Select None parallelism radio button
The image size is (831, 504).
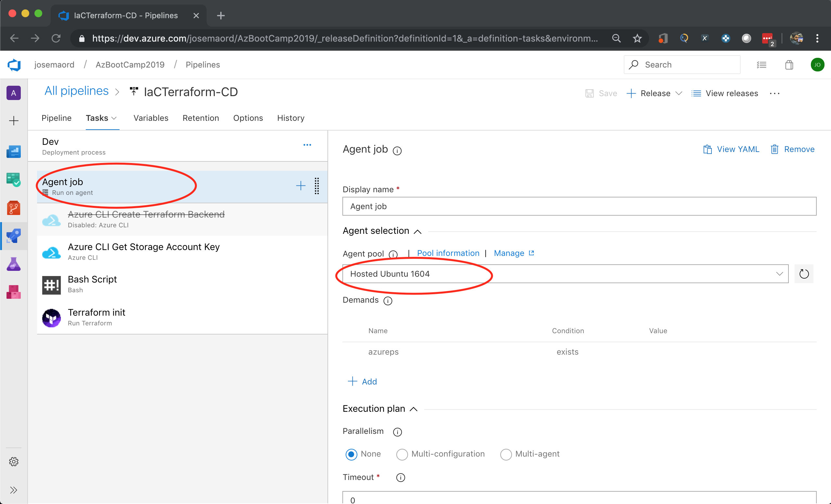(351, 454)
